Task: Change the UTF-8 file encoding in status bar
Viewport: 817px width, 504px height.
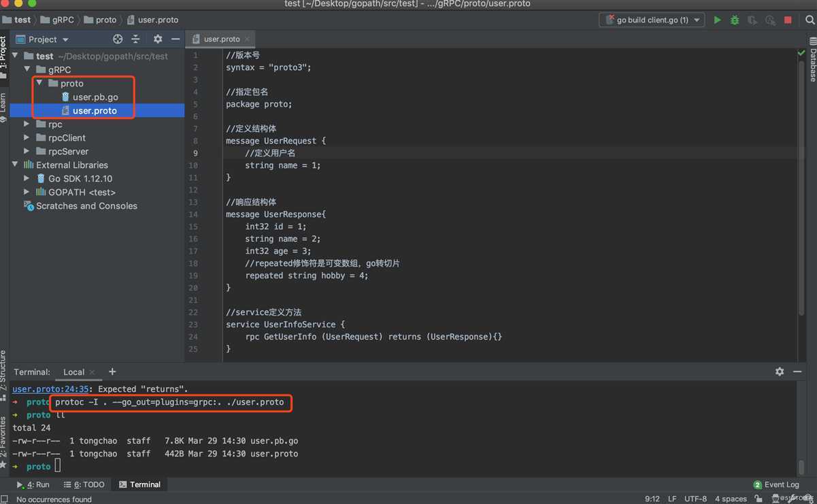Action: click(695, 499)
